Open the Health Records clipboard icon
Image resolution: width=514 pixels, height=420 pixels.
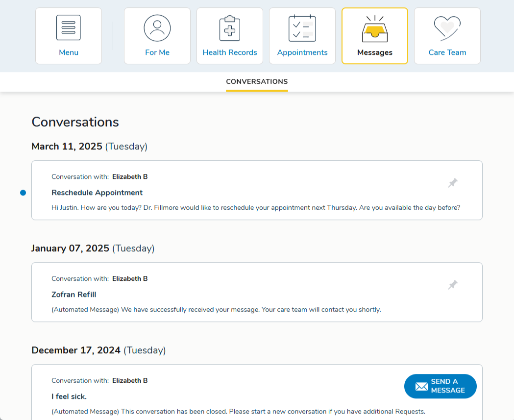click(x=229, y=28)
